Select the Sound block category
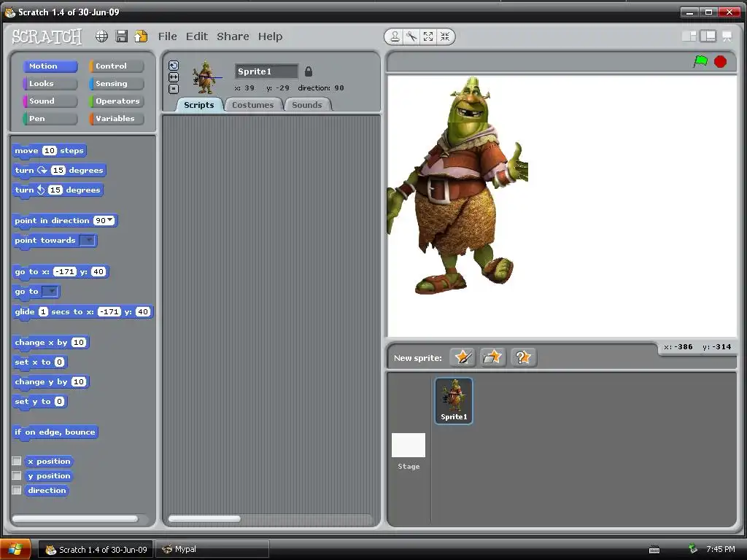747x560 pixels. tap(50, 101)
